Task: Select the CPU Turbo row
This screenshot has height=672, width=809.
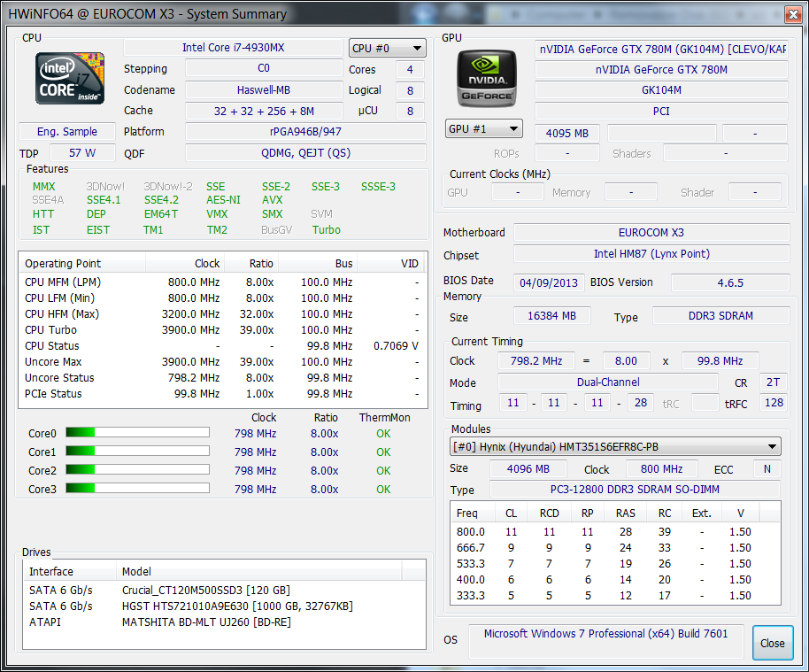Action: coord(222,330)
